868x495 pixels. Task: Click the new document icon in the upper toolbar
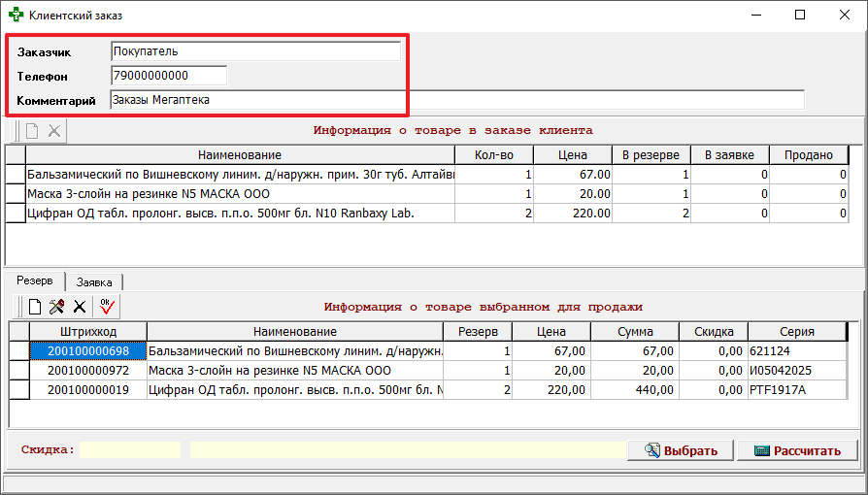[32, 131]
